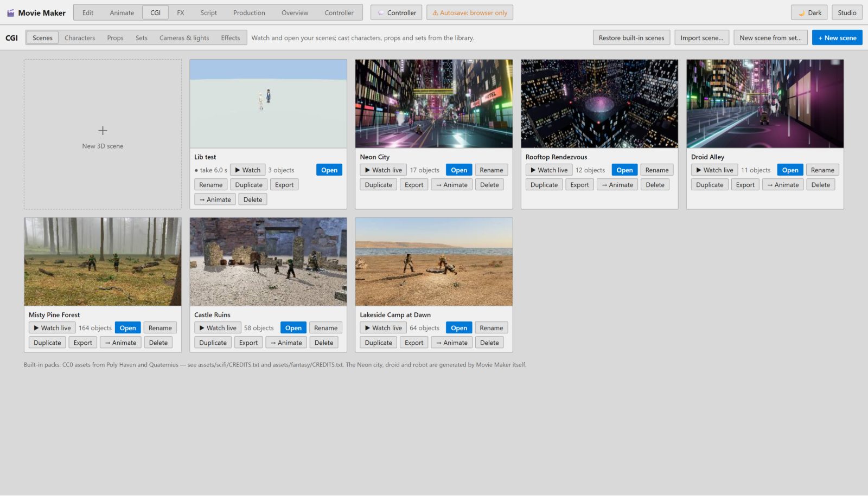This screenshot has height=496, width=868.
Task: Open Cameras & lights sub-tab
Action: [x=184, y=38]
